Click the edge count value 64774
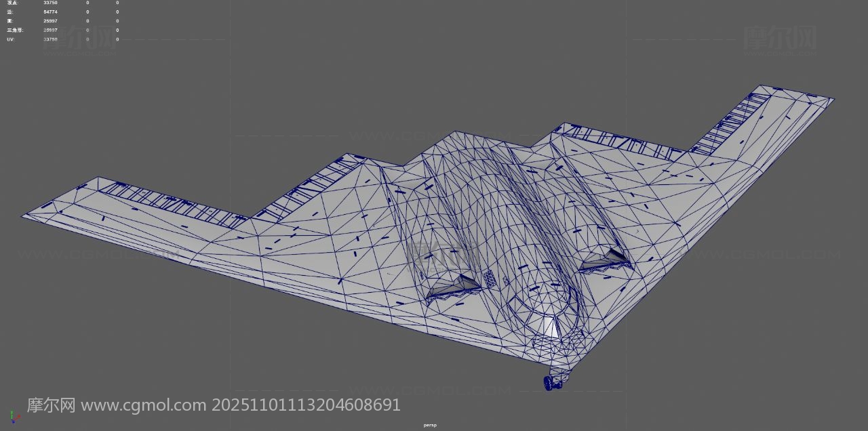 click(x=50, y=12)
